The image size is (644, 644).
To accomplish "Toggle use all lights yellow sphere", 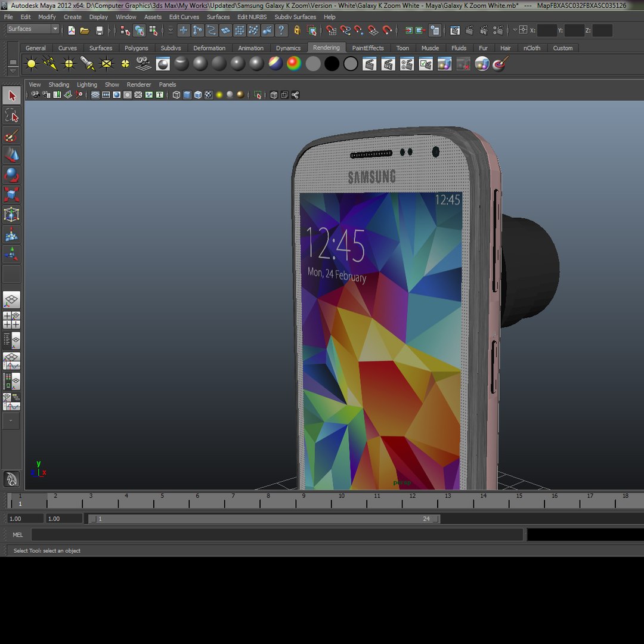I will tap(219, 95).
